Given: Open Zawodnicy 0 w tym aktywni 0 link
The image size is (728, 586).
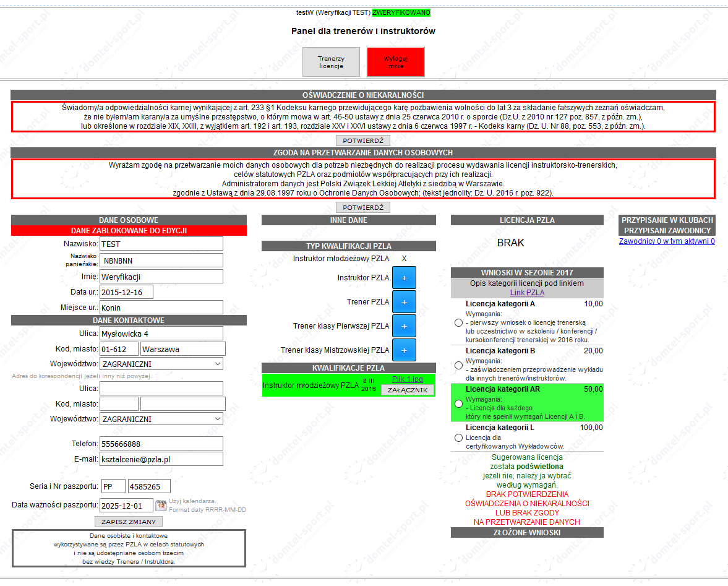Looking at the screenshot, I should pyautogui.click(x=667, y=241).
